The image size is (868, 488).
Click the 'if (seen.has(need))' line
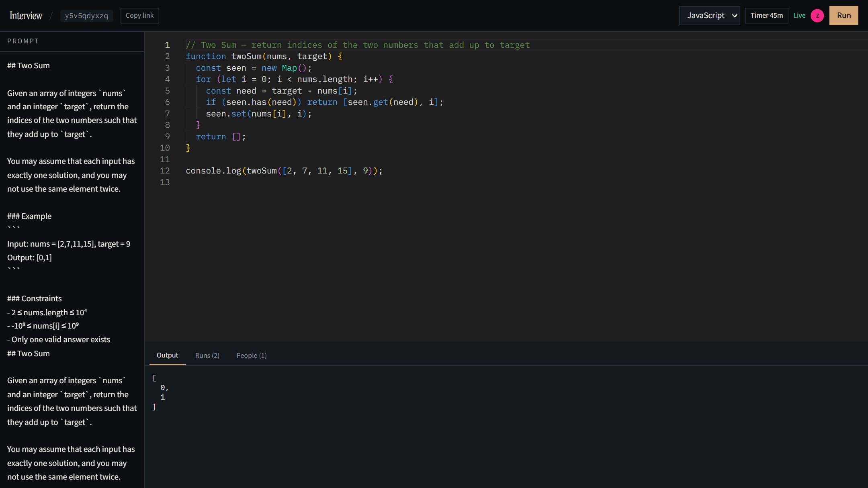click(x=325, y=102)
